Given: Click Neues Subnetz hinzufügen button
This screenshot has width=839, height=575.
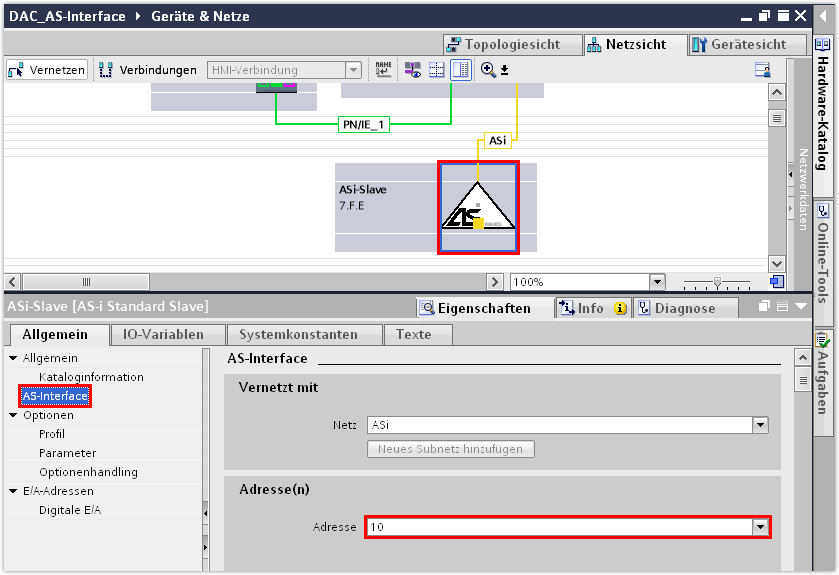Looking at the screenshot, I should (x=450, y=449).
